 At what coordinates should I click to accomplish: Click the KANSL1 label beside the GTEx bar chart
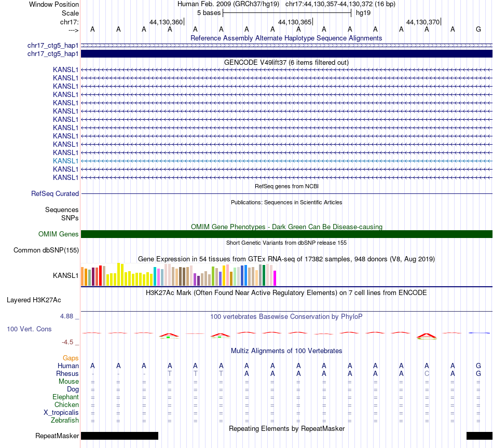pos(65,275)
